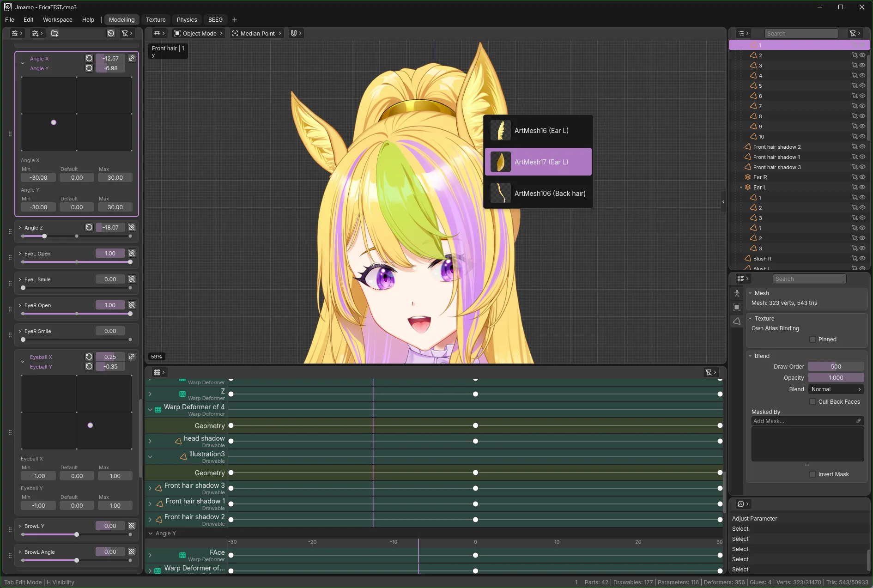The width and height of the screenshot is (873, 588).
Task: Click the outliner Search field
Action: (x=801, y=33)
